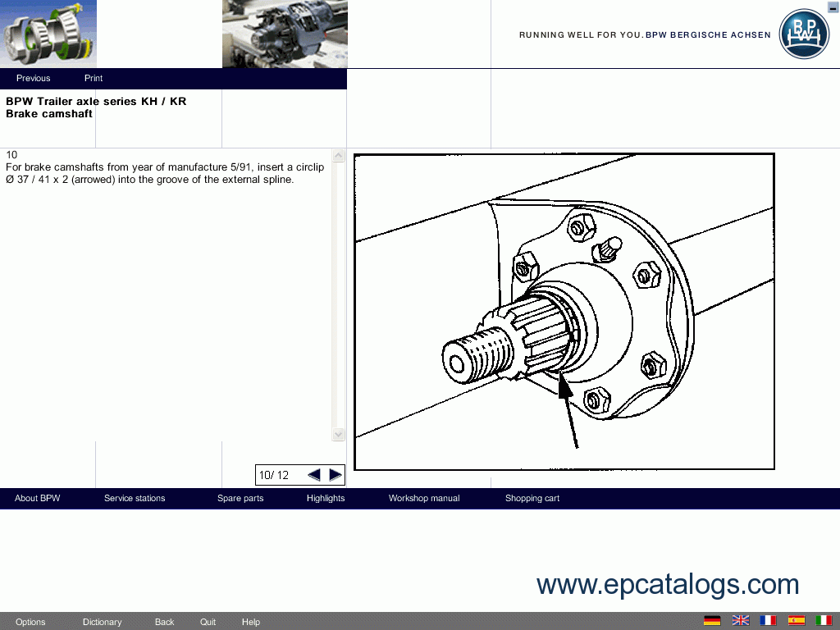Print the current instruction page
Screen dimensions: 840x630
[94, 79]
